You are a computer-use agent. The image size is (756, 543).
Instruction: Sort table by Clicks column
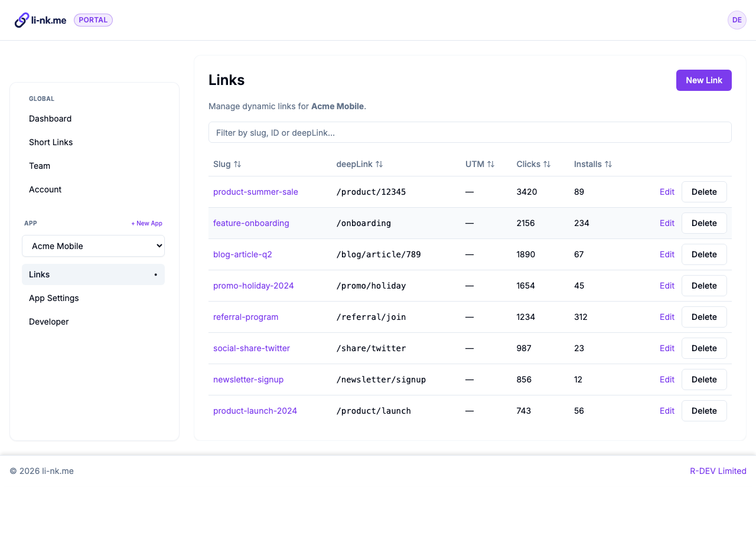click(533, 164)
